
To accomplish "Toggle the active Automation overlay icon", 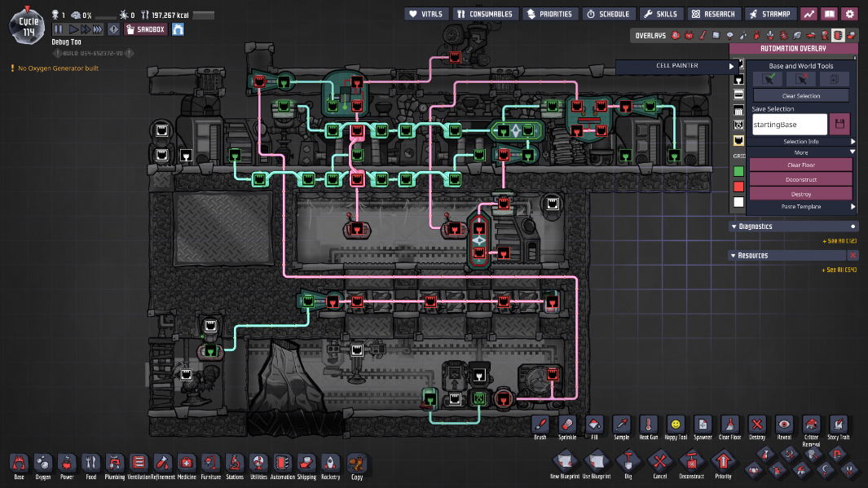I will pos(838,35).
